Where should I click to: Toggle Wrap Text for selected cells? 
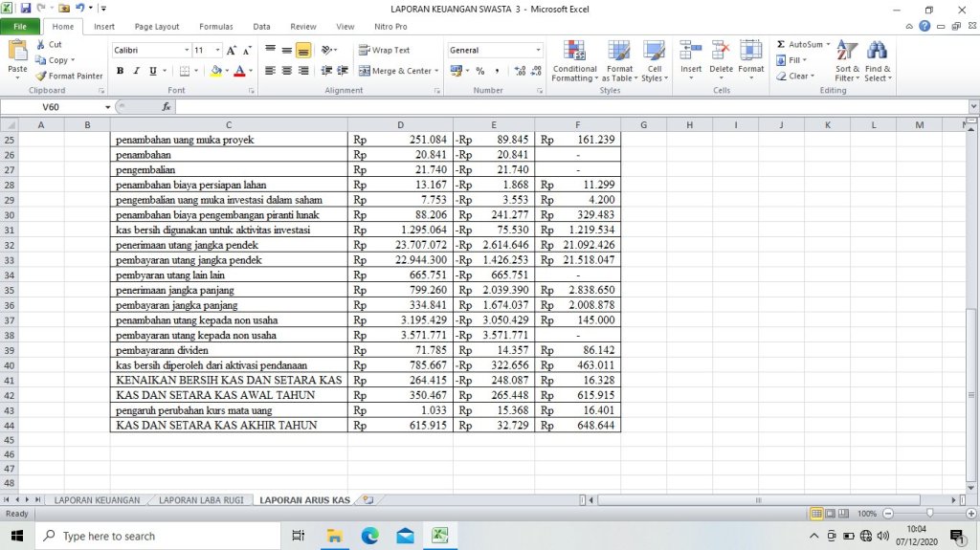385,51
